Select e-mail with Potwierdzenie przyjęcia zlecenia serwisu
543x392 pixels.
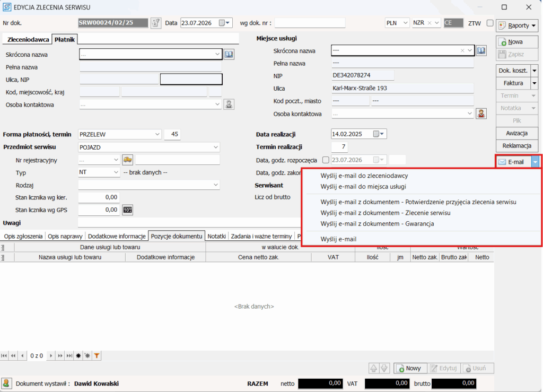coord(418,202)
